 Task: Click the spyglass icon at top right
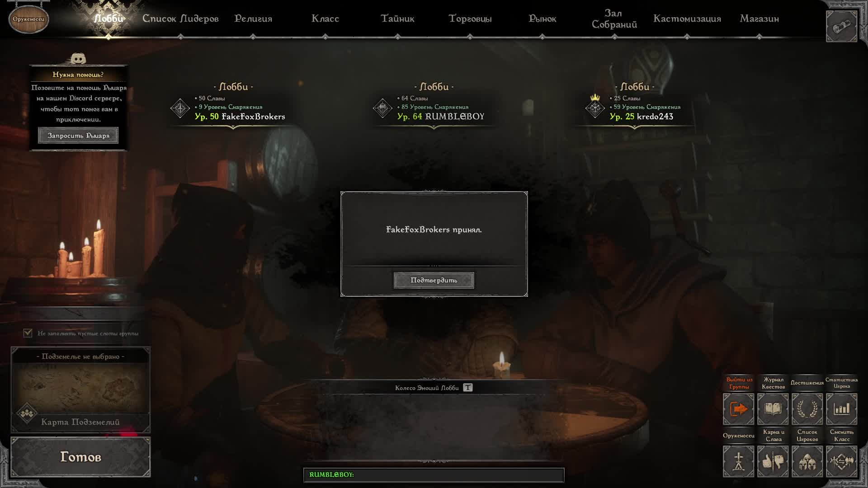tap(842, 27)
